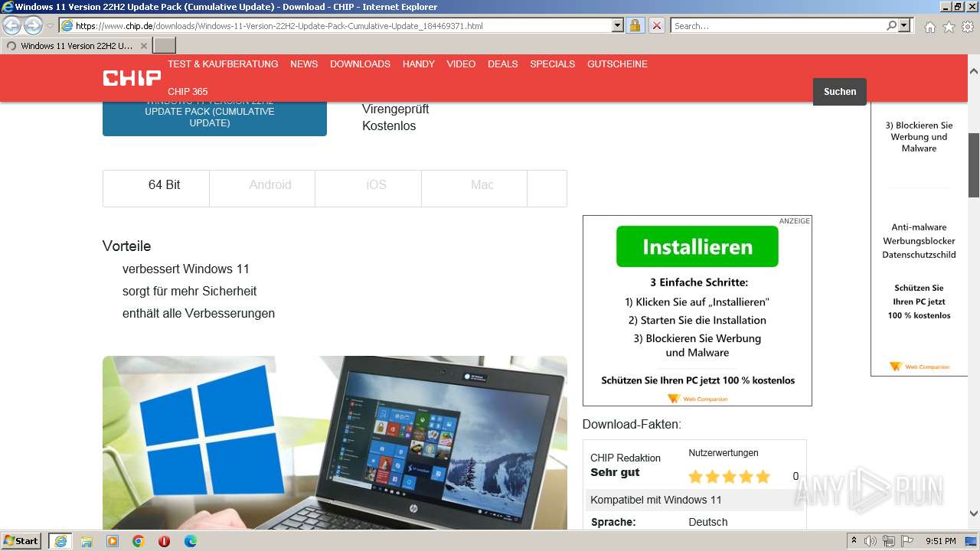Viewport: 980px width, 551px height.
Task: Click the 'Kostenlos' text
Action: click(389, 126)
